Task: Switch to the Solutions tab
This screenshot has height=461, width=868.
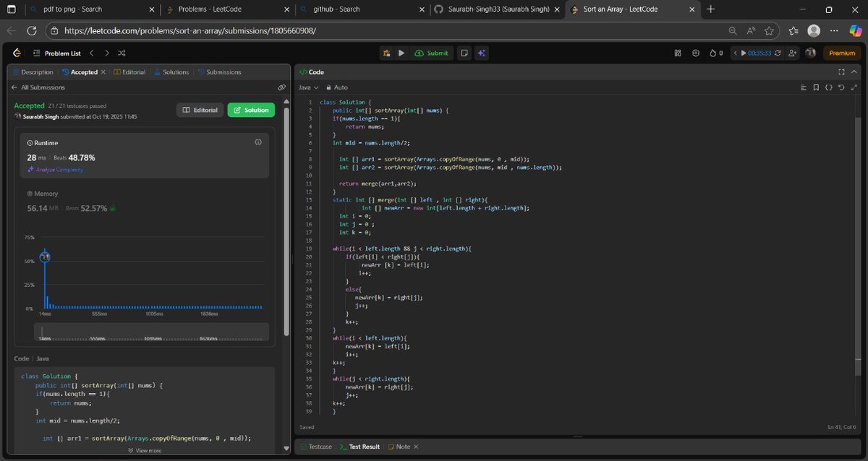Action: 171,72
